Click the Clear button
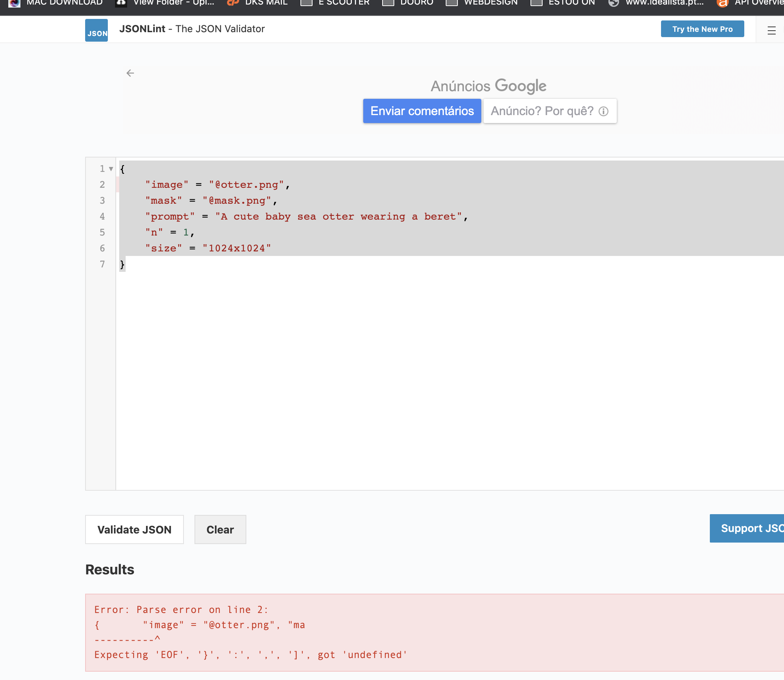The width and height of the screenshot is (784, 680). pos(220,529)
